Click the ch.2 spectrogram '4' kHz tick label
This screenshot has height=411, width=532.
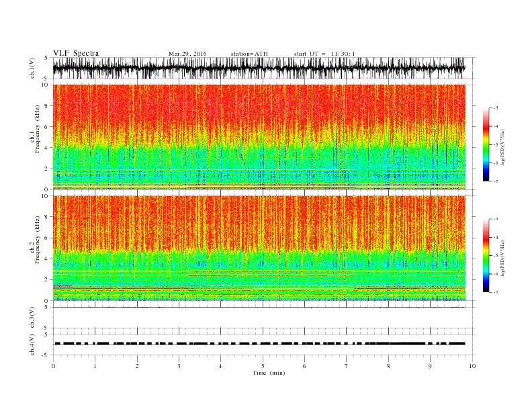coord(47,259)
